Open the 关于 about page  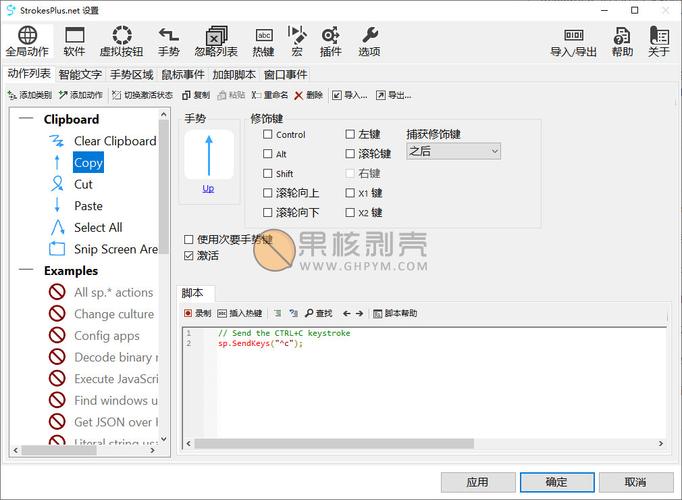(659, 42)
